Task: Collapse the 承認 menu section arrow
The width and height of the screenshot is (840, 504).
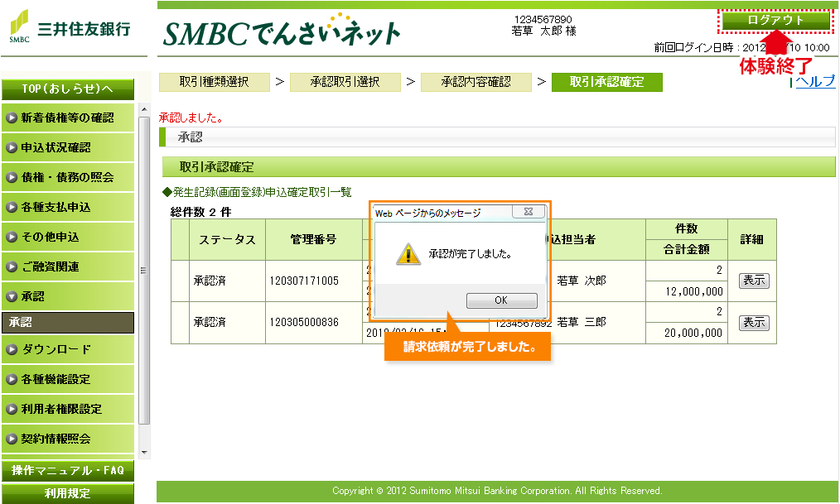Action: coord(12,296)
